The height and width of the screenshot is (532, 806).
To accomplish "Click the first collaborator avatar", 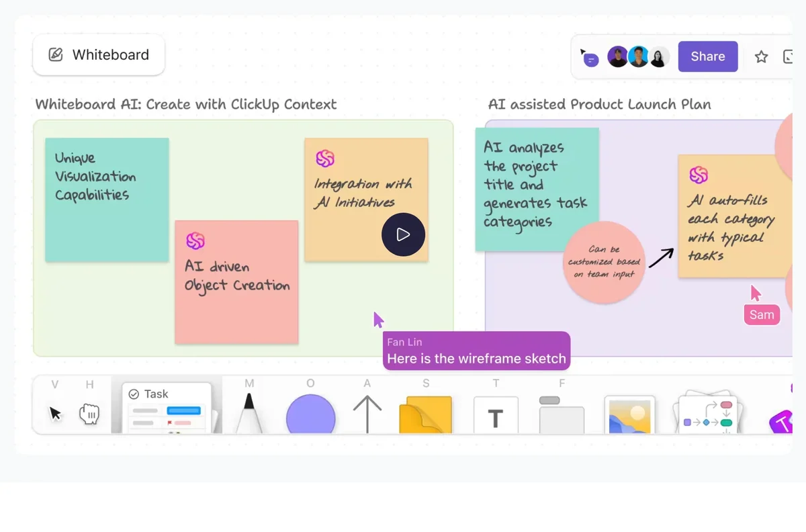I will [x=617, y=56].
